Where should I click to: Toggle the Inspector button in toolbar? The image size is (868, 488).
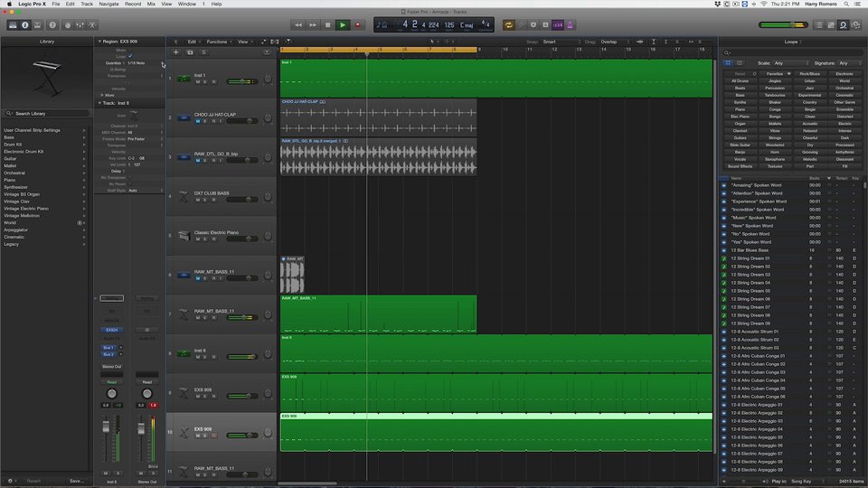pyautogui.click(x=25, y=25)
